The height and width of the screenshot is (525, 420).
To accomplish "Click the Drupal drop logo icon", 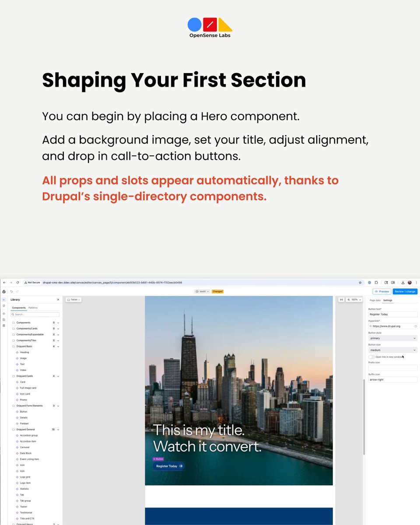I will point(4,291).
